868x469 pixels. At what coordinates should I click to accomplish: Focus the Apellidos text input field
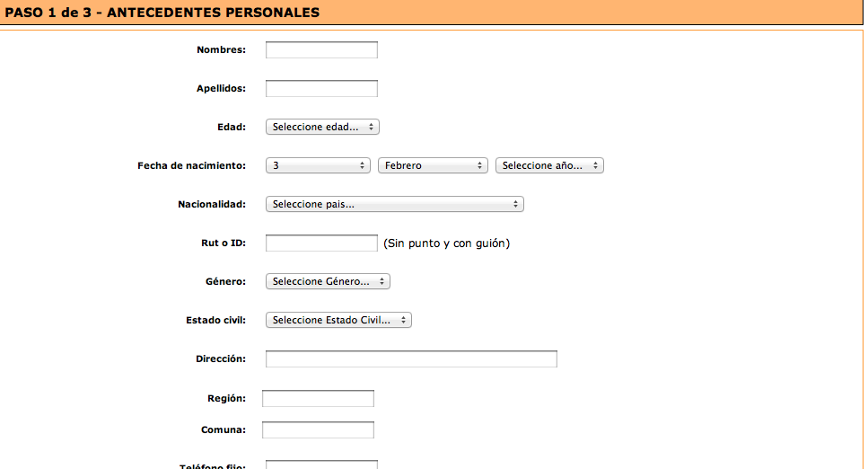(321, 89)
